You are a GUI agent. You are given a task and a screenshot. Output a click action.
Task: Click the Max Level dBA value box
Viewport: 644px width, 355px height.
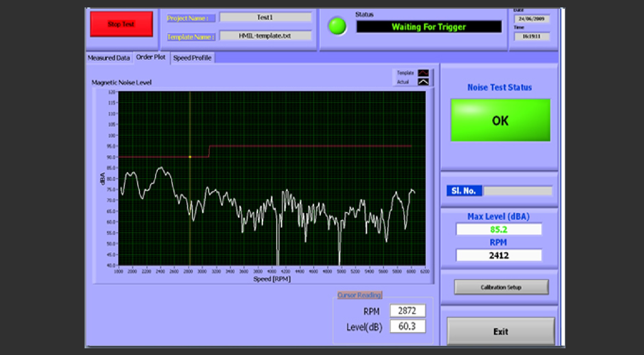pos(499,229)
